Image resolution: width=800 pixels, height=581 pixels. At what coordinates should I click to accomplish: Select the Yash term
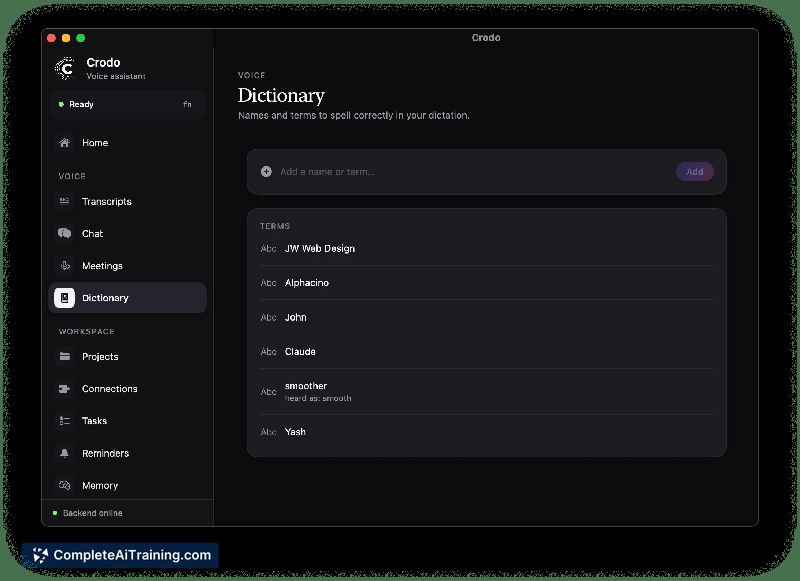[x=295, y=432]
